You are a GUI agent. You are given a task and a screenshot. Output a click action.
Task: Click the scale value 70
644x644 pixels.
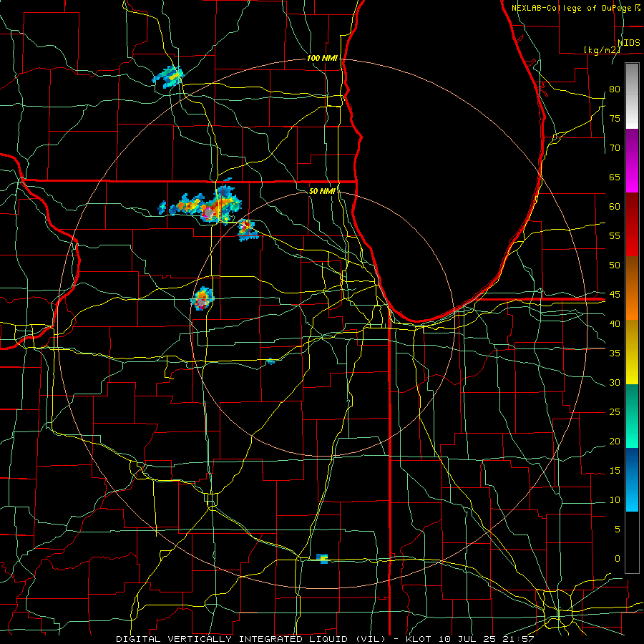click(615, 148)
